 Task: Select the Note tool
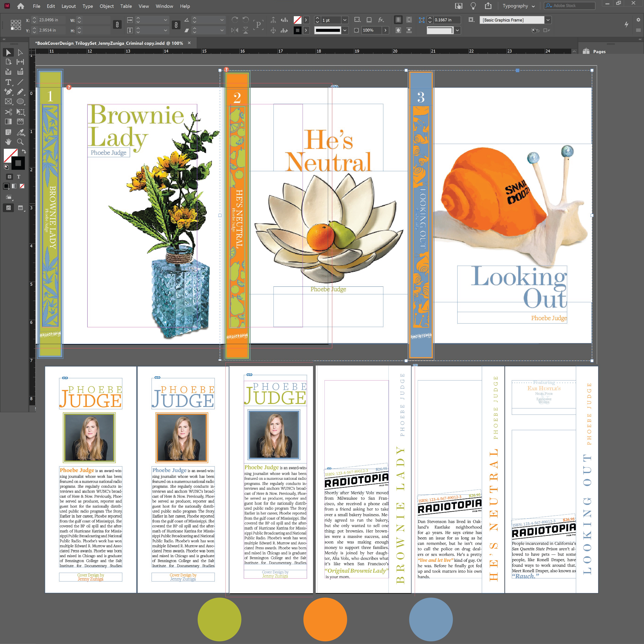click(x=8, y=132)
